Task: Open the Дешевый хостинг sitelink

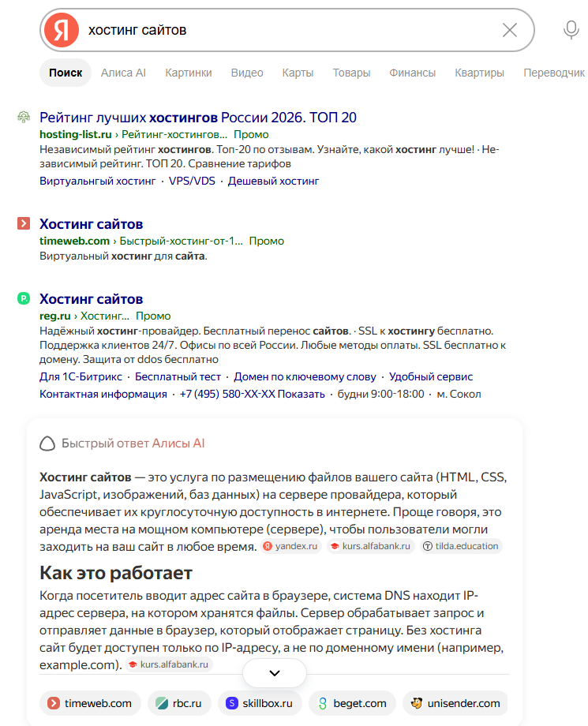Action: coord(273,181)
